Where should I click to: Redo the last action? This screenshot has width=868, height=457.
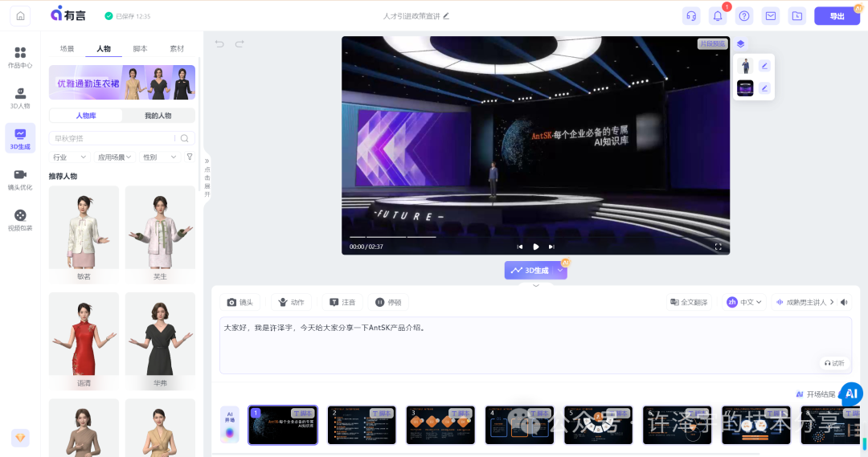pyautogui.click(x=240, y=43)
